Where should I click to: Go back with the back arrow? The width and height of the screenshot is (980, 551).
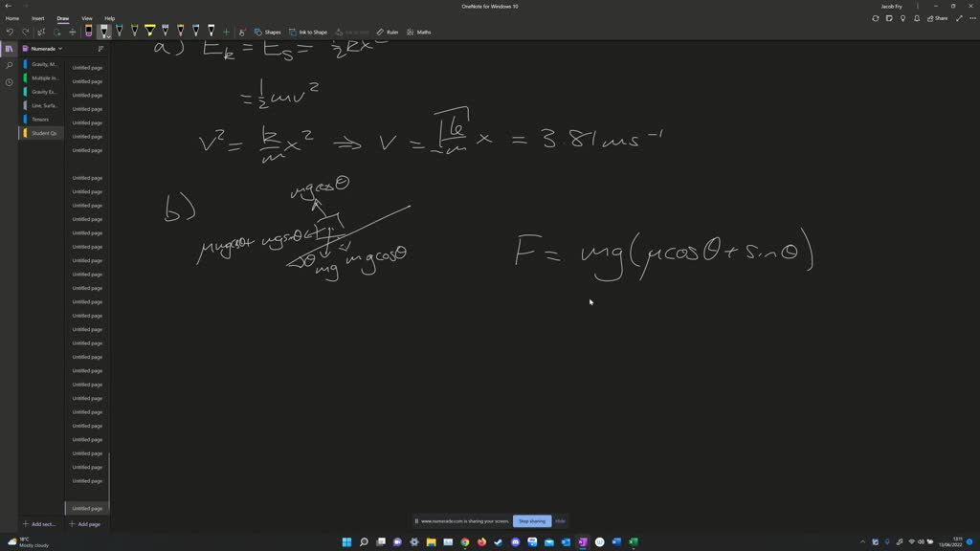pos(9,7)
